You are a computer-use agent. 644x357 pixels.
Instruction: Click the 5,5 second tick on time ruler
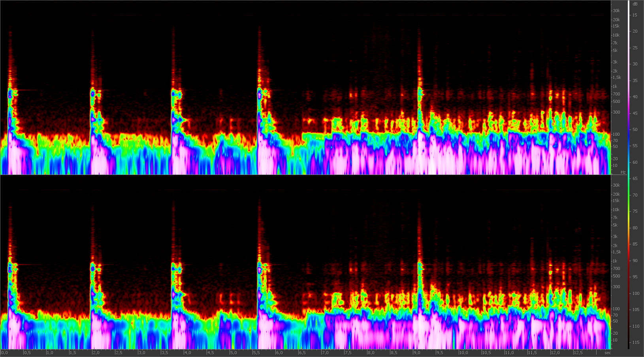[256, 353]
